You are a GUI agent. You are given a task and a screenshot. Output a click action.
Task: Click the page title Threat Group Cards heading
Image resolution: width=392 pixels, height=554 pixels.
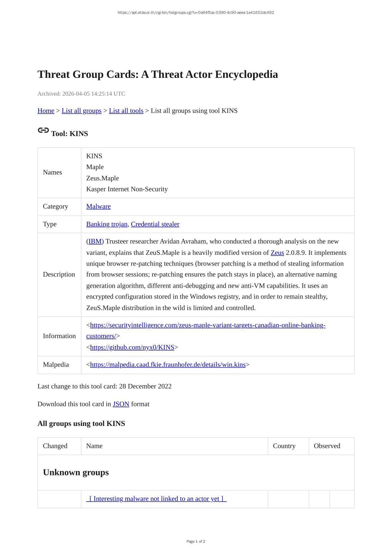click(157, 74)
